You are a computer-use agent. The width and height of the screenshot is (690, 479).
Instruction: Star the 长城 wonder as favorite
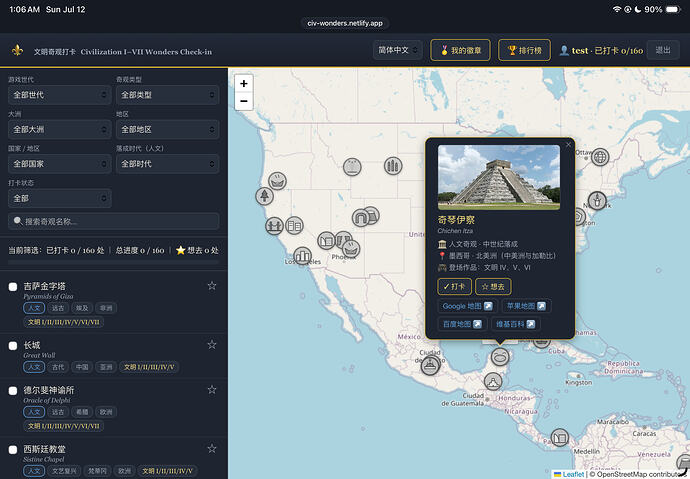(x=212, y=344)
